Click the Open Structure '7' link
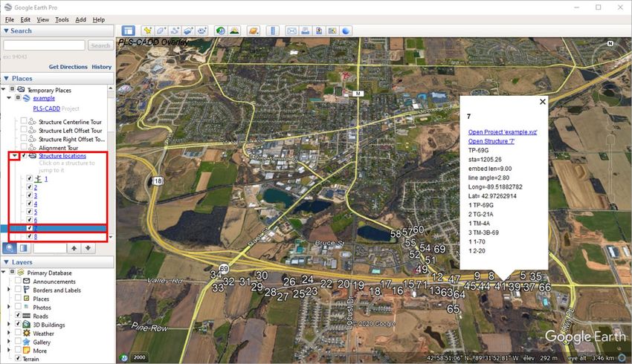The height and width of the screenshot is (364, 632). (x=491, y=141)
